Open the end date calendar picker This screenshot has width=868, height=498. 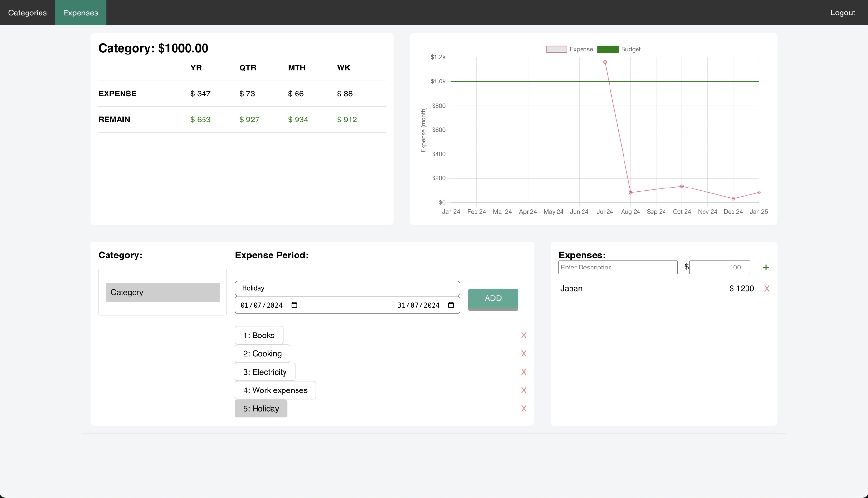[451, 305]
